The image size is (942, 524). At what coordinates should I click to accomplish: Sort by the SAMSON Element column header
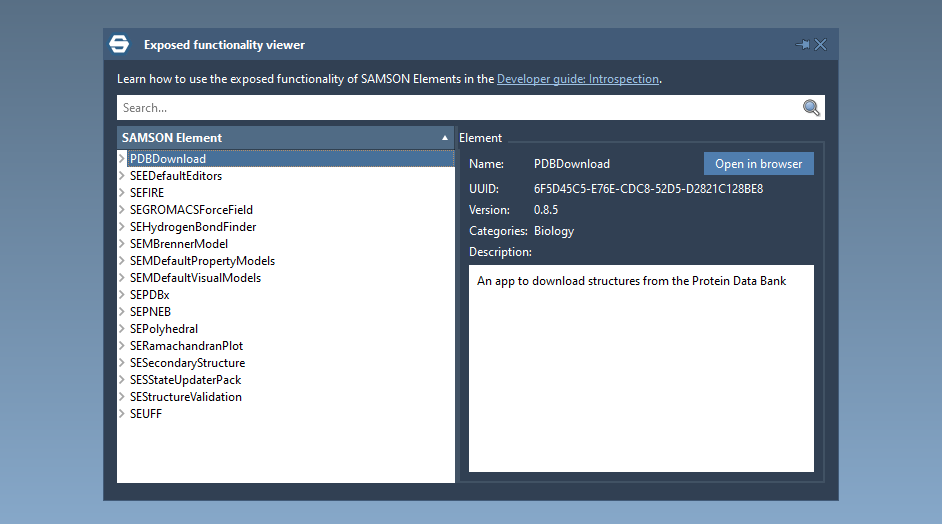(x=285, y=137)
